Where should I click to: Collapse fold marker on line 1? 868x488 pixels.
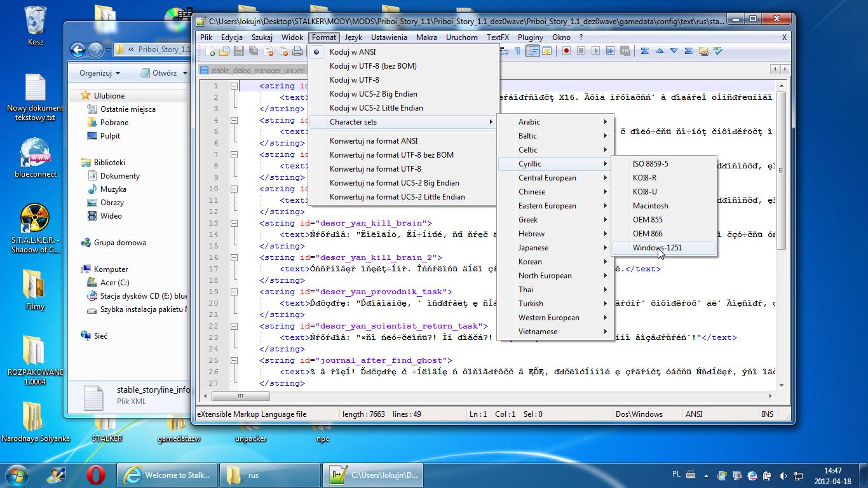[234, 86]
